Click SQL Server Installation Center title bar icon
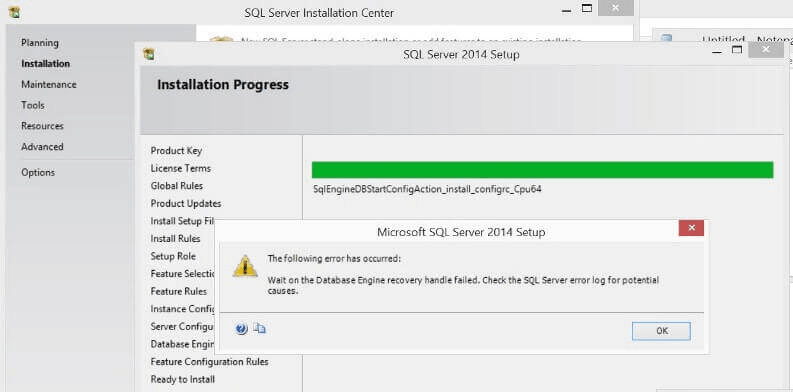Viewport: 793px width, 392px height. tap(15, 12)
